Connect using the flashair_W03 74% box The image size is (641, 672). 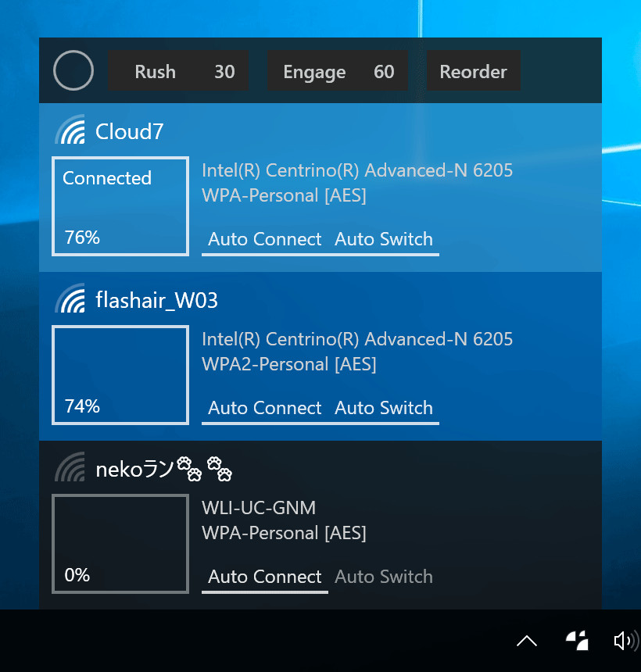point(120,375)
